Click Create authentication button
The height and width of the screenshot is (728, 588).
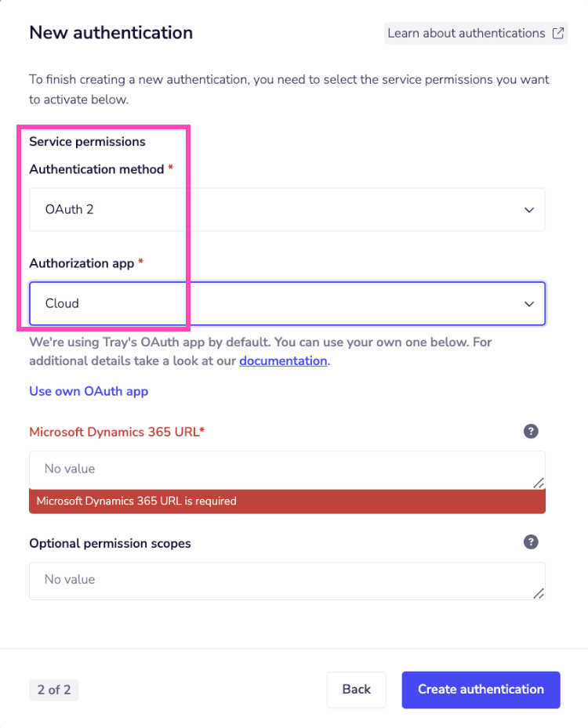(x=481, y=690)
